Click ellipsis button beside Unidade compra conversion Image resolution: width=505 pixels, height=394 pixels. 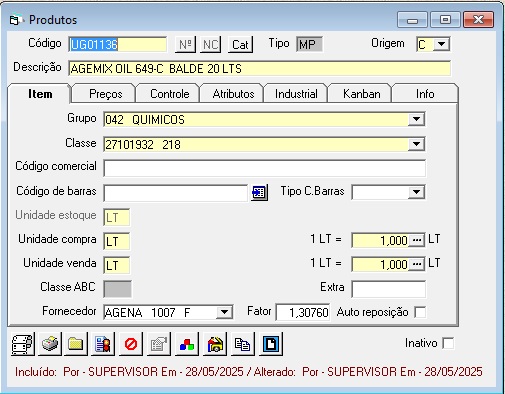[416, 240]
